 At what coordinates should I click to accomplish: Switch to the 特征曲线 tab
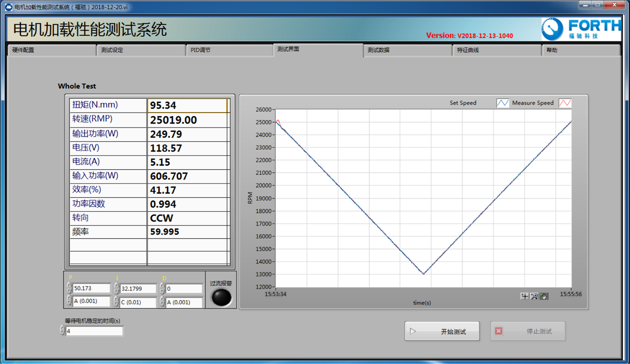(x=496, y=50)
